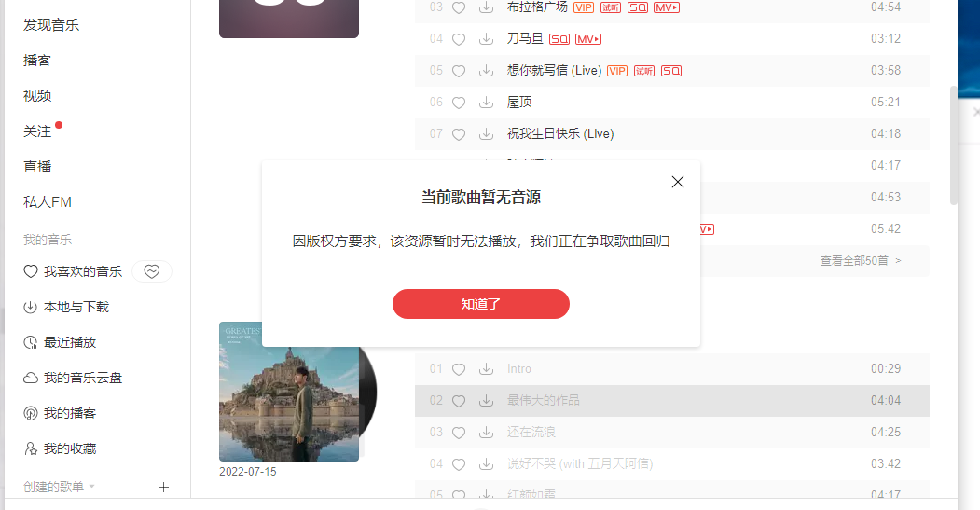The width and height of the screenshot is (980, 510).
Task: Like song 屋顶
Action: point(459,103)
